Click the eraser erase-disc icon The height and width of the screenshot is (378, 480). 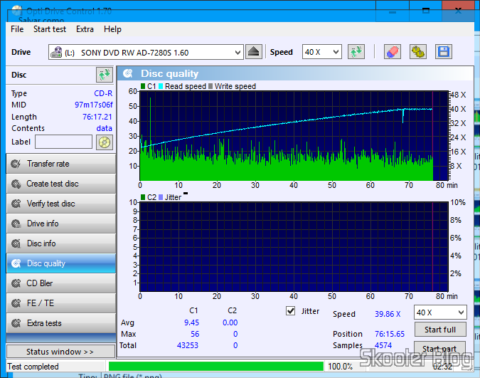[392, 52]
